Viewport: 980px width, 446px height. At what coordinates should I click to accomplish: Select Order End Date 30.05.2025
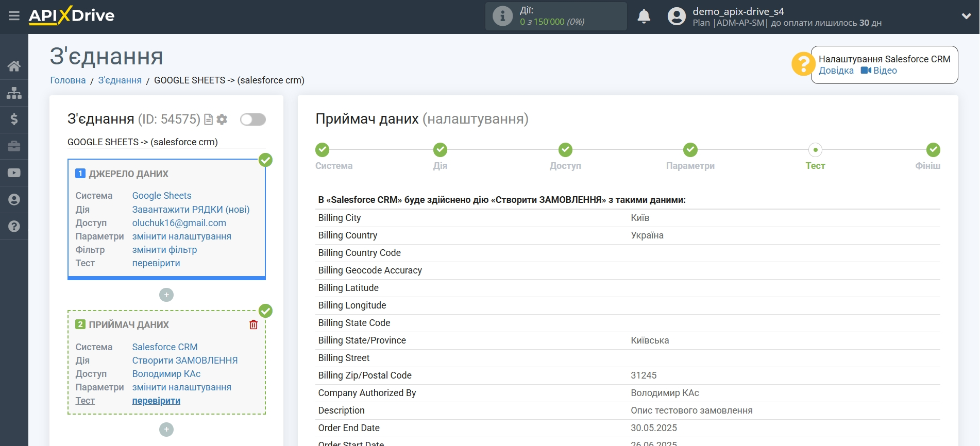tap(654, 428)
